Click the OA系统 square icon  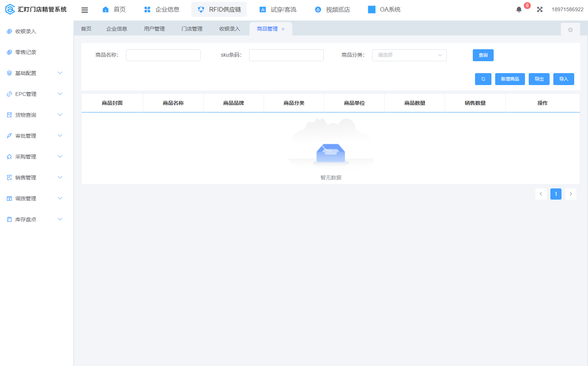[372, 10]
